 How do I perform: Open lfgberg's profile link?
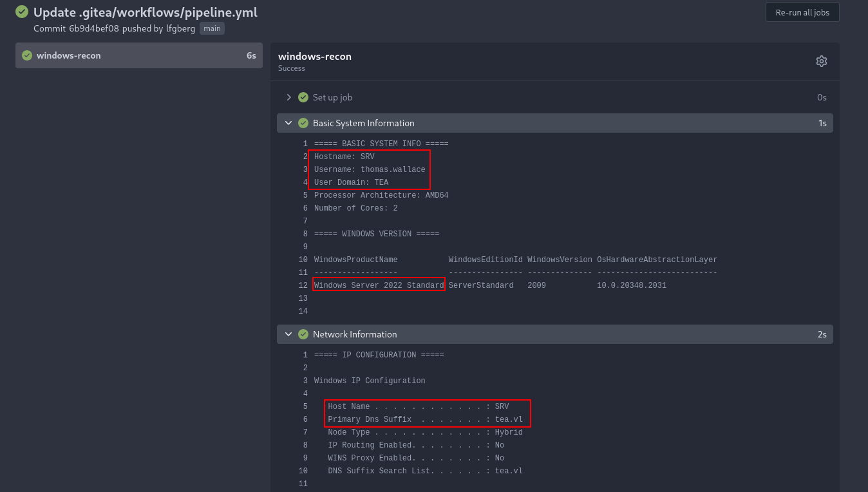click(x=181, y=28)
